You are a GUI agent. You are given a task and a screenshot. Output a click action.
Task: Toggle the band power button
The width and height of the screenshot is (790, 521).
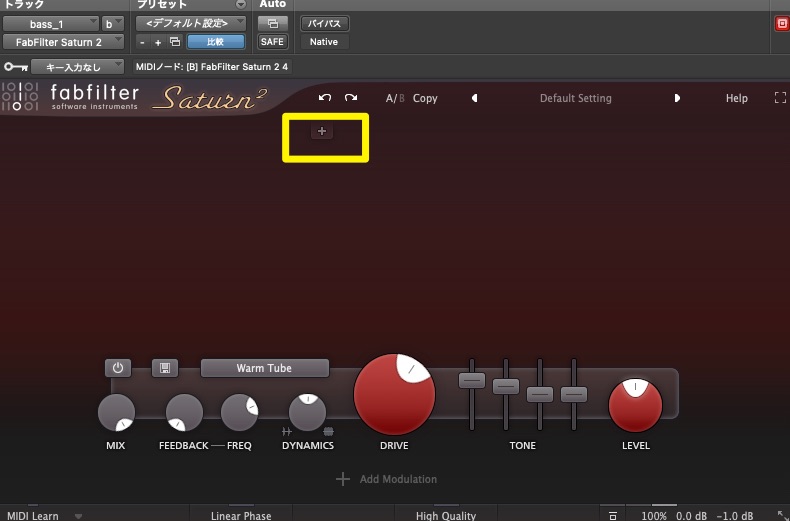[x=117, y=368]
